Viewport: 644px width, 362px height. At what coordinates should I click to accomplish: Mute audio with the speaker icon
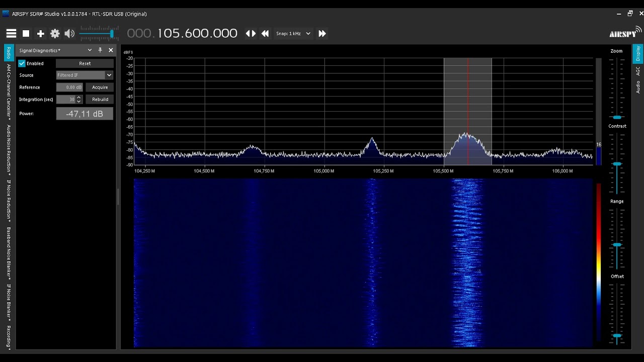(69, 34)
